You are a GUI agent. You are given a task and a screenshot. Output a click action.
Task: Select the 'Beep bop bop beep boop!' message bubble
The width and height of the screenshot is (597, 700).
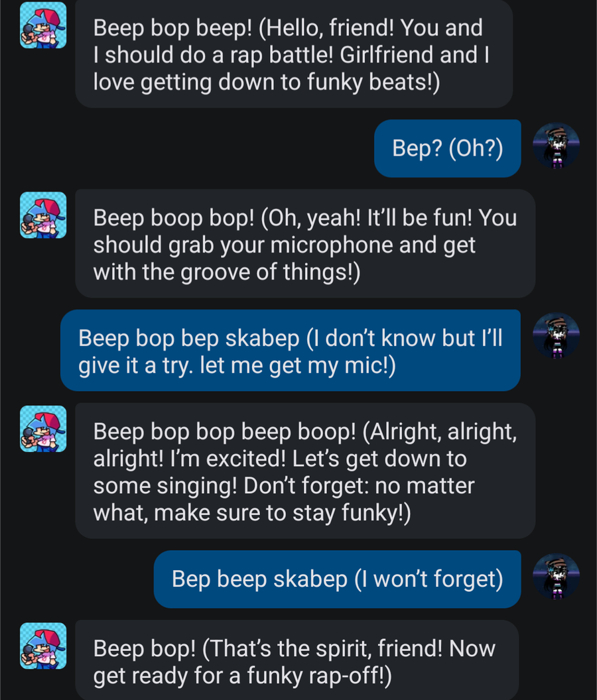coord(305,471)
